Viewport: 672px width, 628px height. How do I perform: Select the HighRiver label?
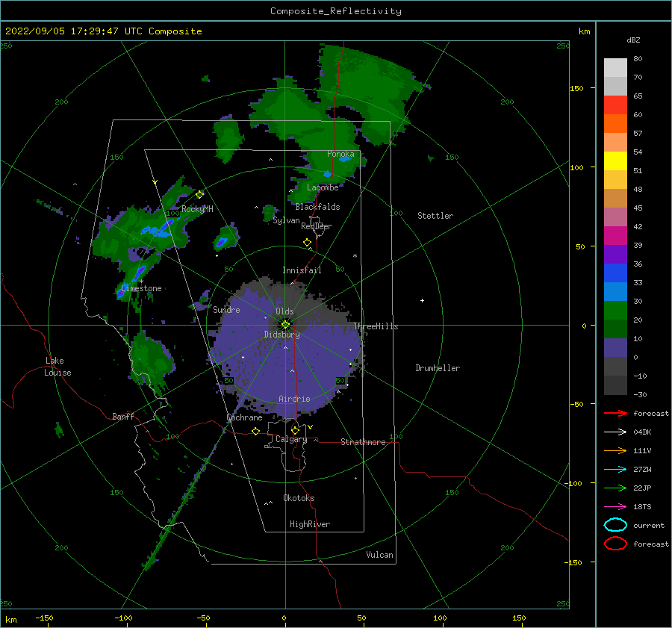point(310,524)
